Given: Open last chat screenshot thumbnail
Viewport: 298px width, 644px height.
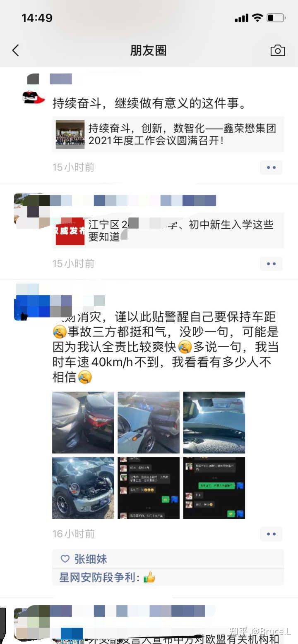Looking at the screenshot, I should (x=214, y=488).
